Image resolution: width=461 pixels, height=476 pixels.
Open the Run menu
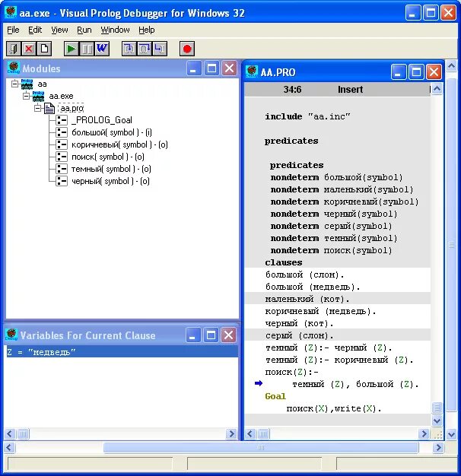coord(84,30)
